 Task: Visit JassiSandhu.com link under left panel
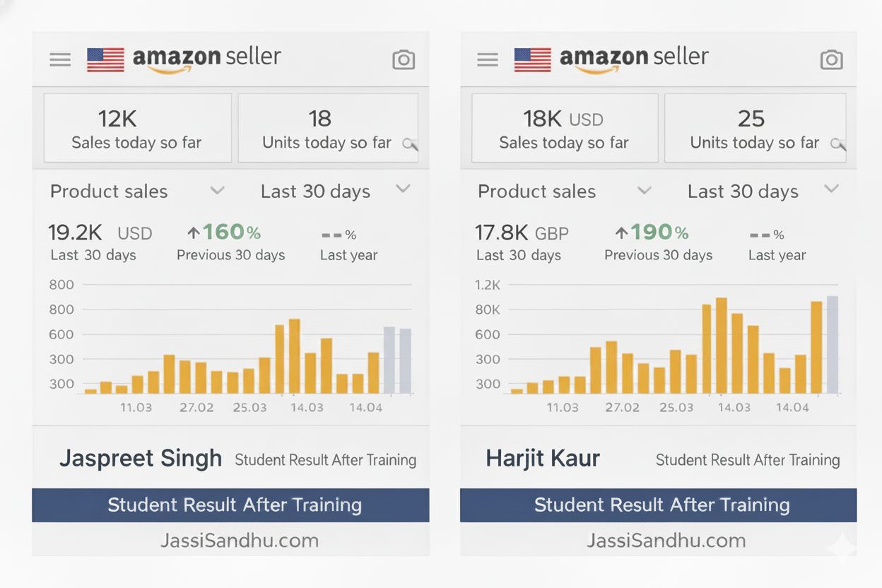[x=239, y=541]
